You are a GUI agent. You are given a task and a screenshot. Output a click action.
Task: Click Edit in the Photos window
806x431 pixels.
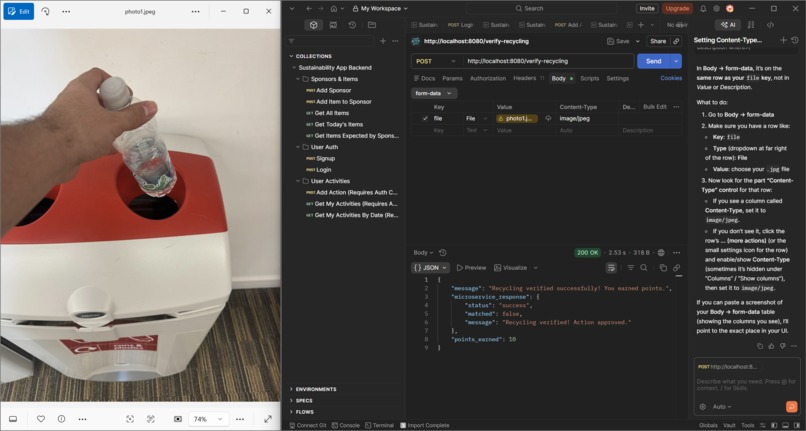coord(19,11)
